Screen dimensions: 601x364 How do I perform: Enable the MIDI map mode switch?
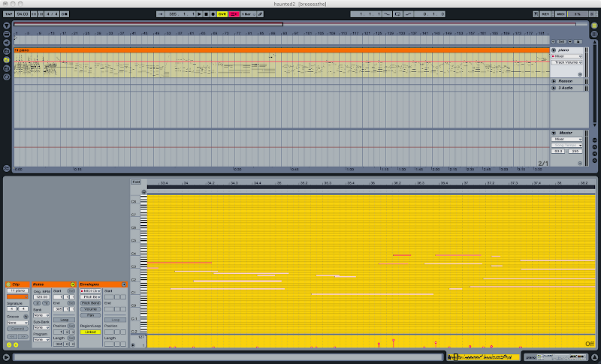pyautogui.click(x=560, y=14)
